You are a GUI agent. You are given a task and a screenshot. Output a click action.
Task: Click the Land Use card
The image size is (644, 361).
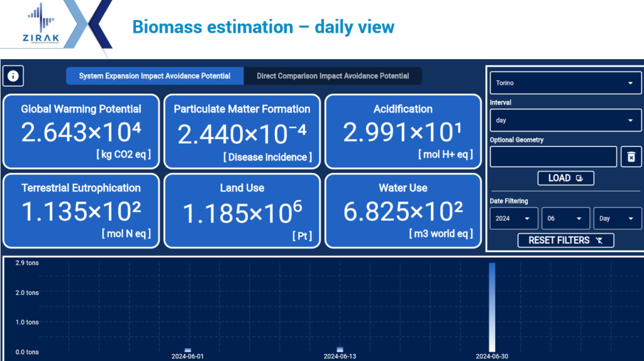241,211
